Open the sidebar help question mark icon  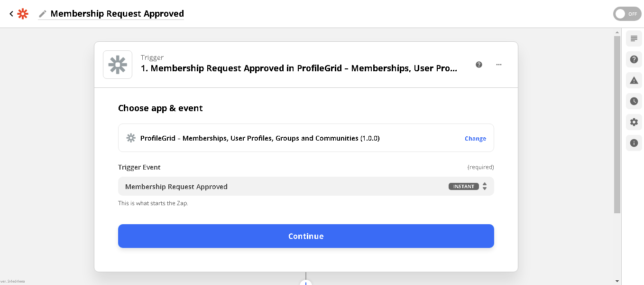[634, 59]
